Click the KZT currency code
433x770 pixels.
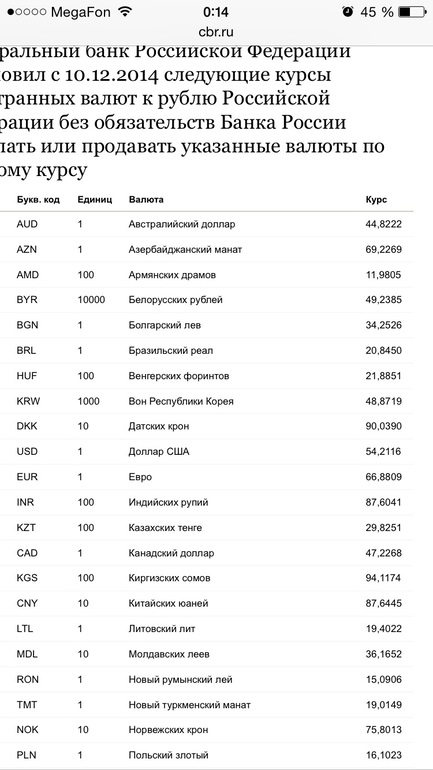(27, 527)
